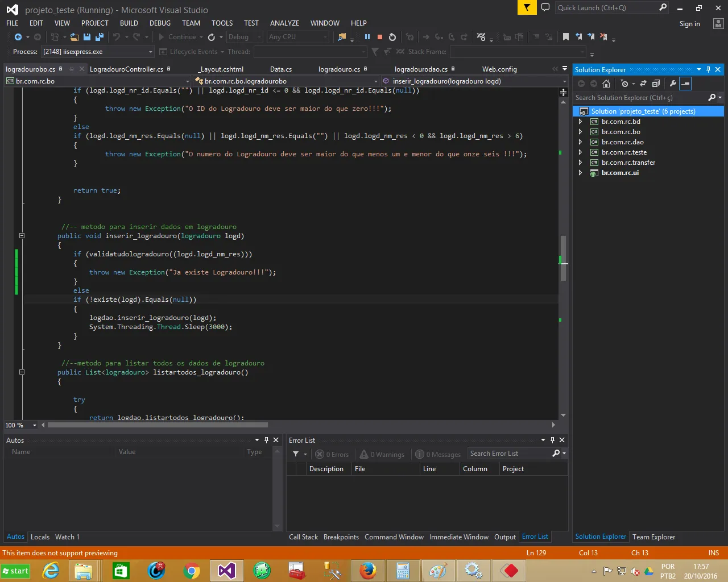The width and height of the screenshot is (728, 582).
Task: Click the notifications flag icon
Action: click(x=527, y=8)
